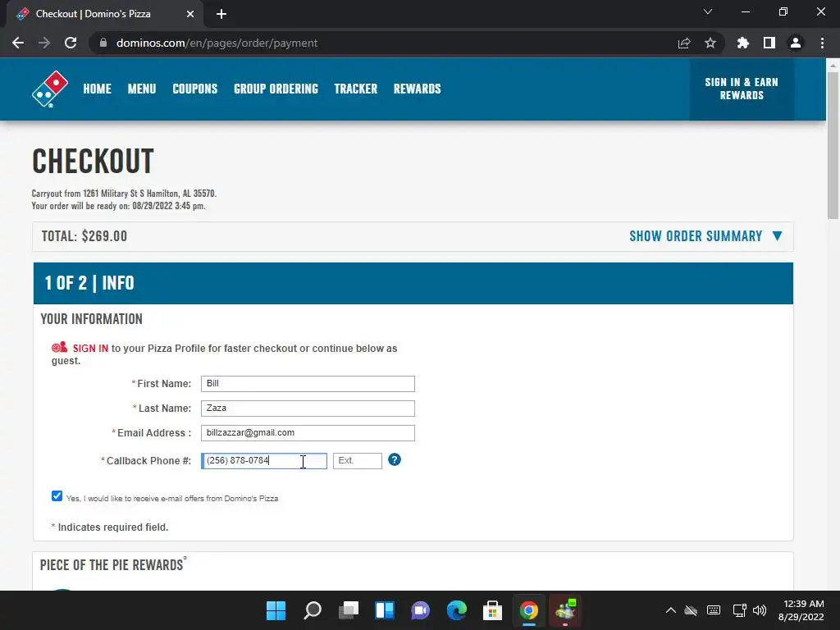Open the Chrome extensions puzzle icon
Screen dimensions: 840x630
click(743, 43)
